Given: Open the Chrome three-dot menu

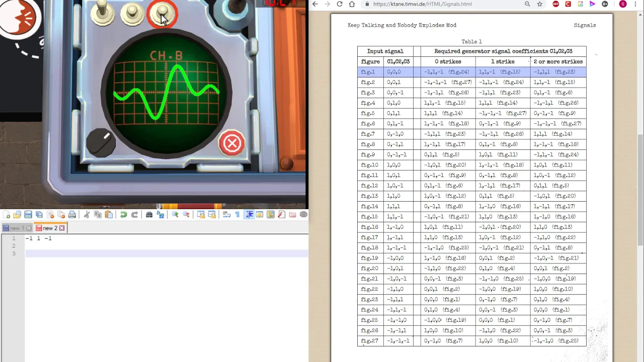Looking at the screenshot, I should 636,4.
